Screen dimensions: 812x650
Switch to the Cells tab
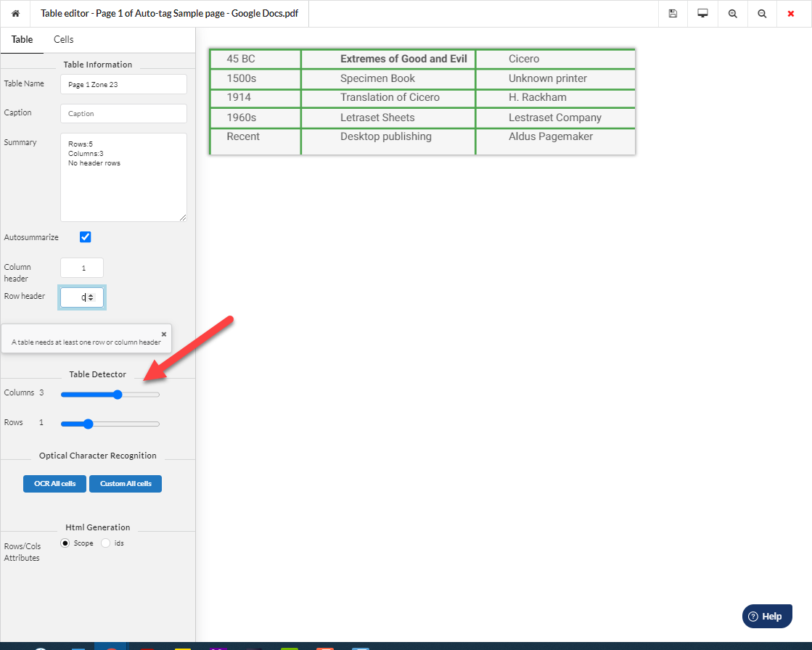click(62, 39)
